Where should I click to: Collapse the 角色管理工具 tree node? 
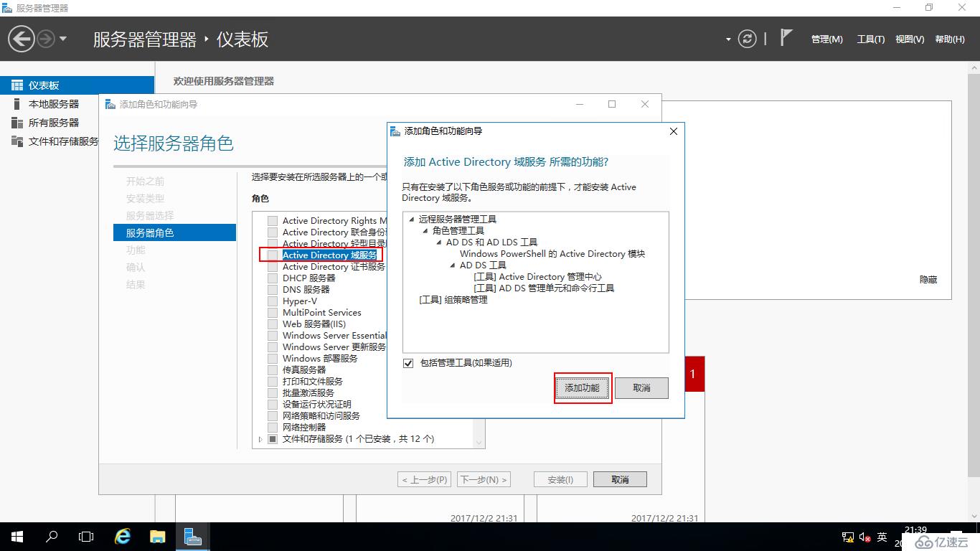pyautogui.click(x=425, y=231)
